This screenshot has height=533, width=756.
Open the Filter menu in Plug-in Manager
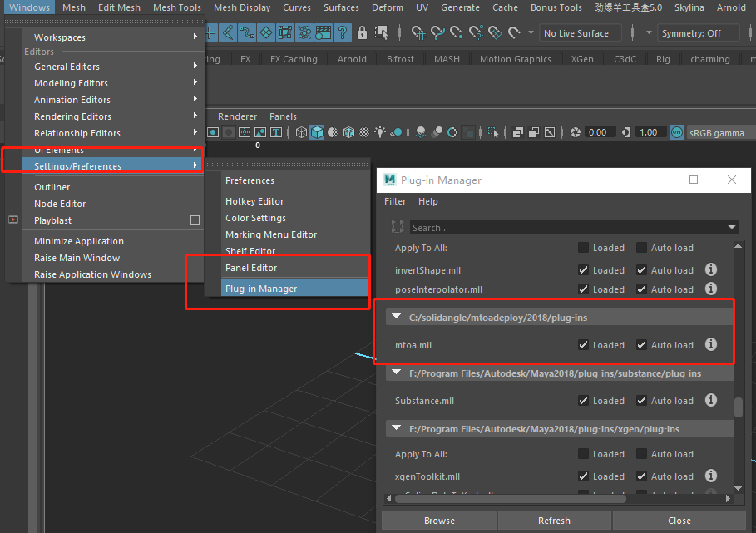coord(395,201)
